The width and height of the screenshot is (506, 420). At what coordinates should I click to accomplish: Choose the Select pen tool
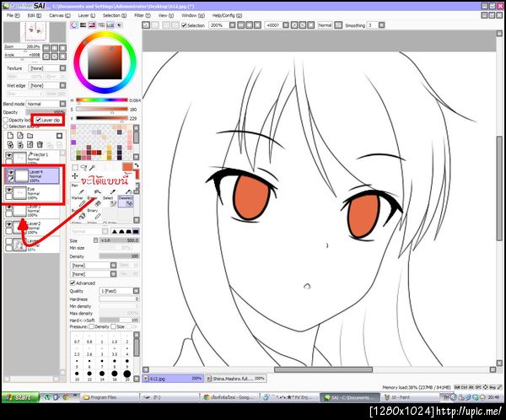pyautogui.click(x=110, y=202)
